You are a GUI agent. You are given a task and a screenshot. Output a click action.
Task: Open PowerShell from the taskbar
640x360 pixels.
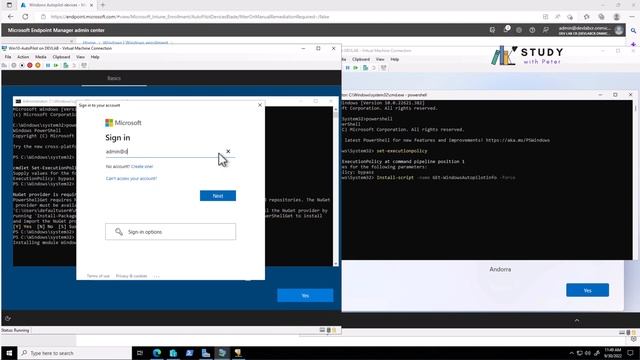pos(189,353)
